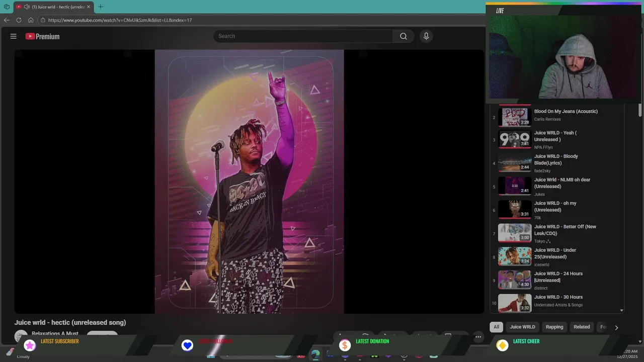Select the All filter chip
644x362 pixels.
tap(497, 327)
